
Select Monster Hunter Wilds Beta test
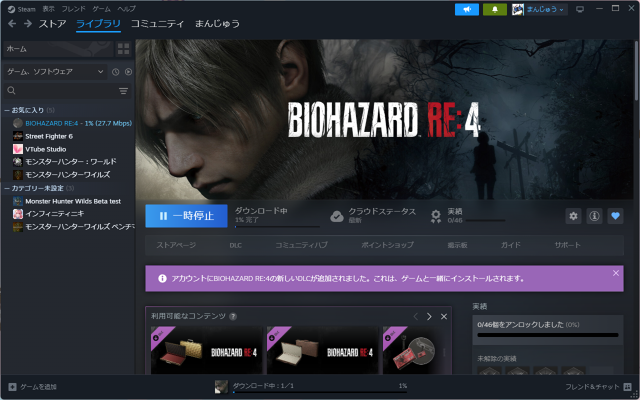click(68, 201)
